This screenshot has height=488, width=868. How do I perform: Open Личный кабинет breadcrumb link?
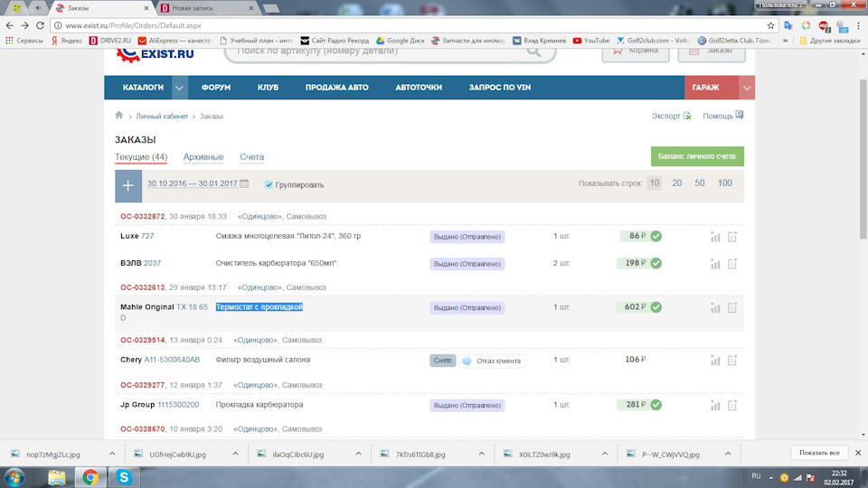click(162, 117)
